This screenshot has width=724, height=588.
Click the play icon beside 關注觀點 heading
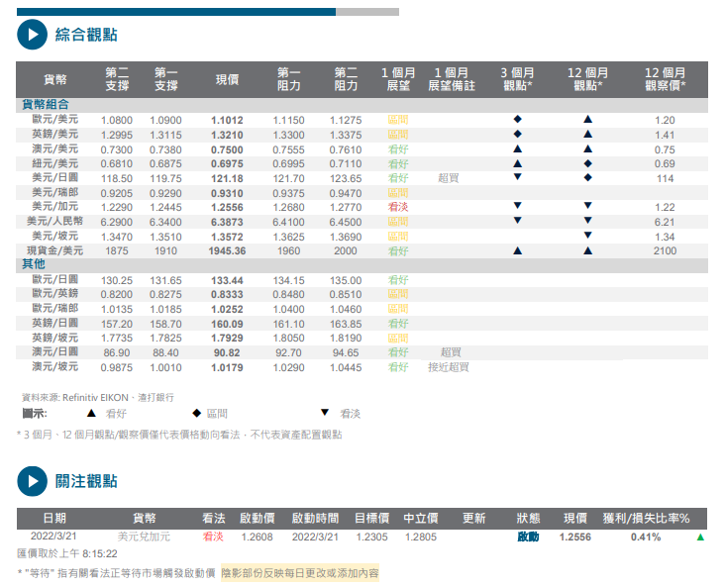[x=32, y=481]
